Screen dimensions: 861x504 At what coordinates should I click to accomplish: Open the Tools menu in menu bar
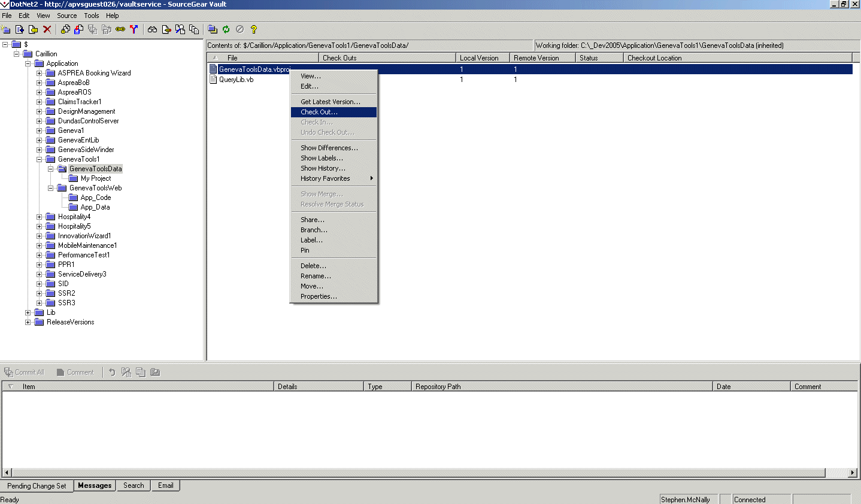tap(92, 16)
